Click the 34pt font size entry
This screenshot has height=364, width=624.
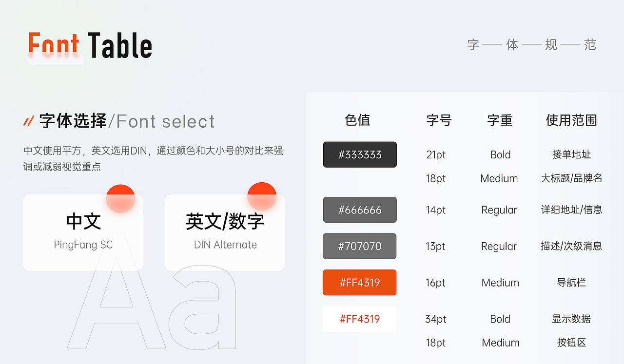[436, 319]
